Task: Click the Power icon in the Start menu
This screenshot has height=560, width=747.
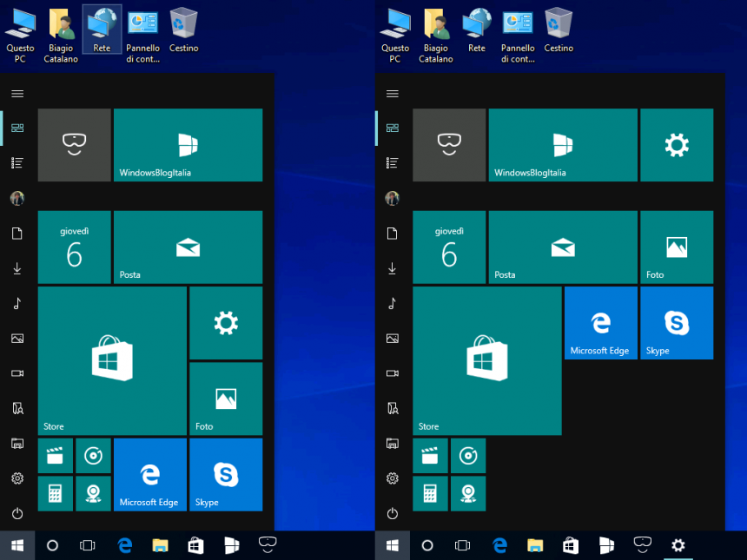Action: (18, 511)
